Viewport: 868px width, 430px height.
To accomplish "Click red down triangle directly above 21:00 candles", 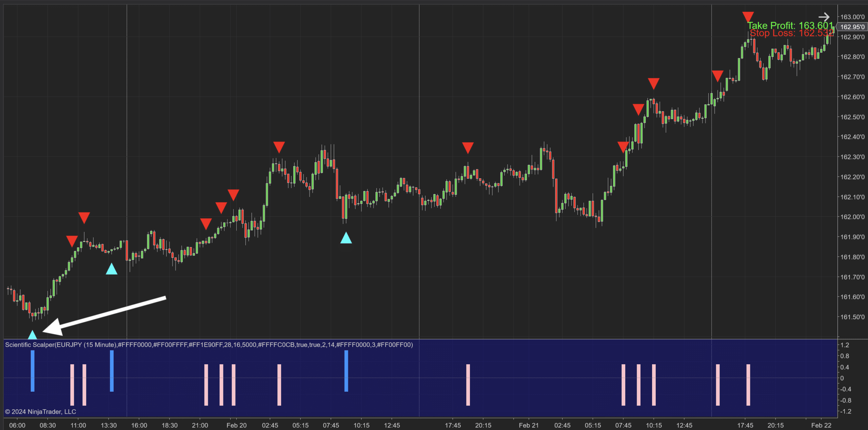I will (x=206, y=224).
